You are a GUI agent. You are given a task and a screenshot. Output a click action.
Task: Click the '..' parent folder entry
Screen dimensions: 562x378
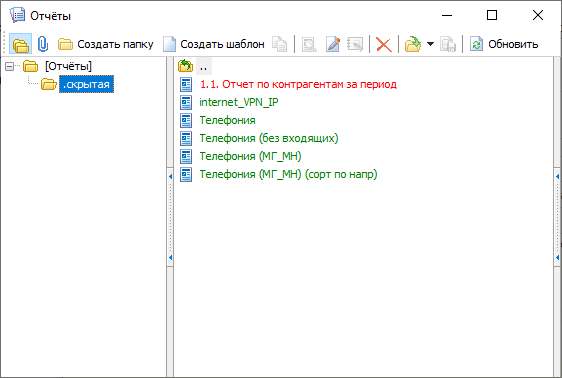[203, 66]
